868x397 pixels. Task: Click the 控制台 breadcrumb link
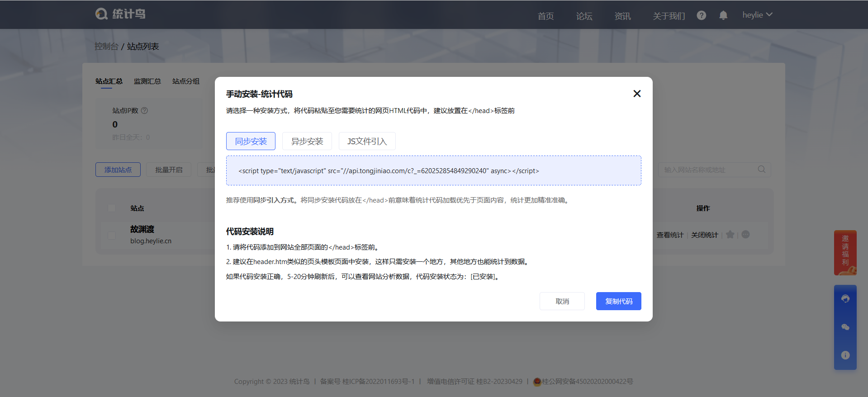click(x=106, y=47)
